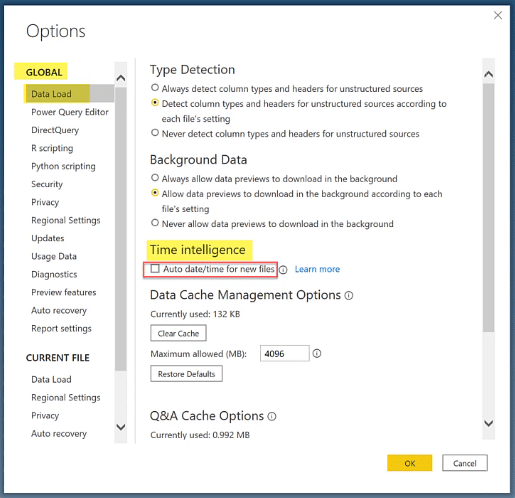515x498 pixels.
Task: Enable Auto date/time for new files checkbox
Action: click(x=155, y=269)
